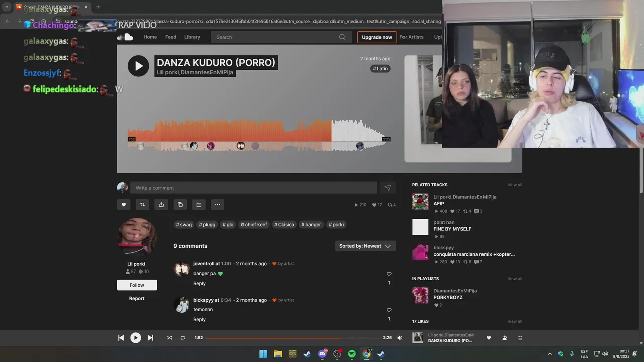644x362 pixels.
Task: Like the track with the heart button under the comment box
Action: (x=124, y=204)
